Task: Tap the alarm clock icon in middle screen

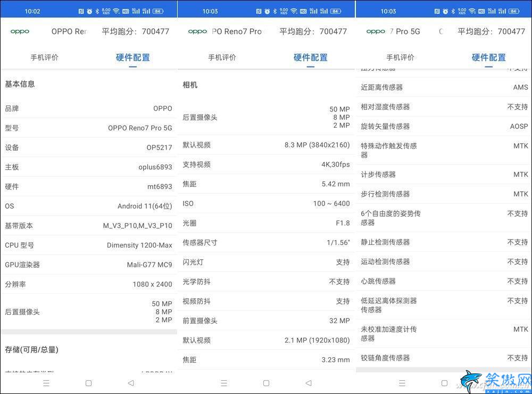Action: [268, 11]
